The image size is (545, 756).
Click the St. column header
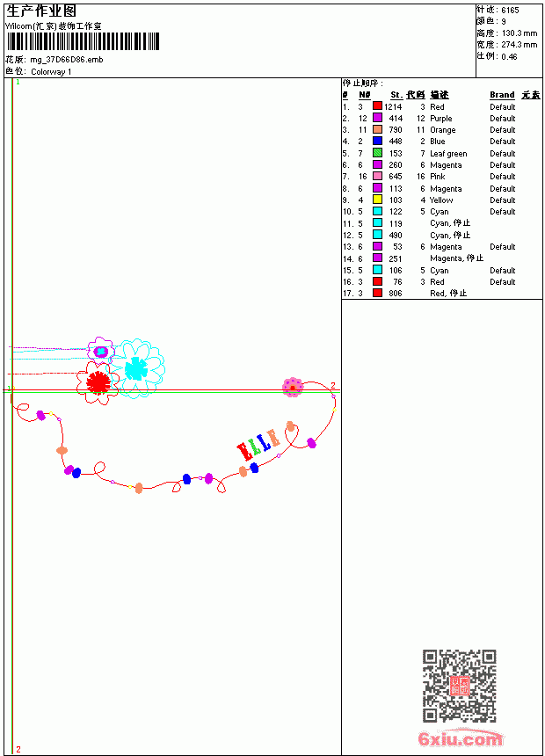[396, 95]
